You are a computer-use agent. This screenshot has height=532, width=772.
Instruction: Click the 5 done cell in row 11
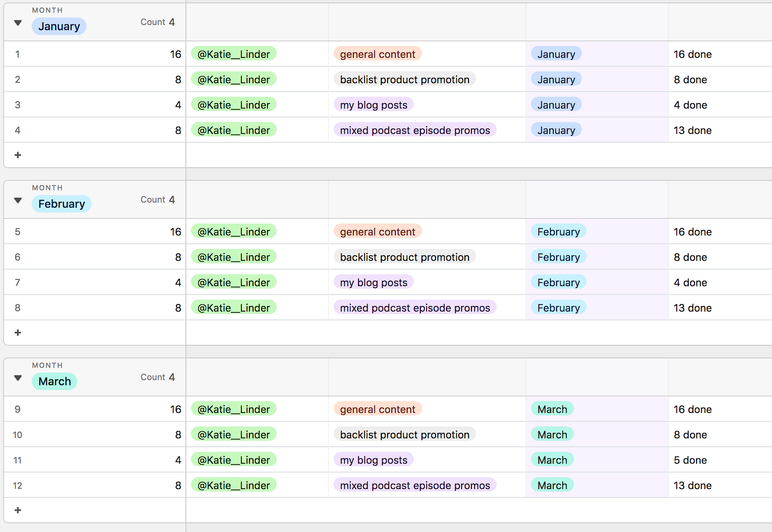pyautogui.click(x=690, y=460)
